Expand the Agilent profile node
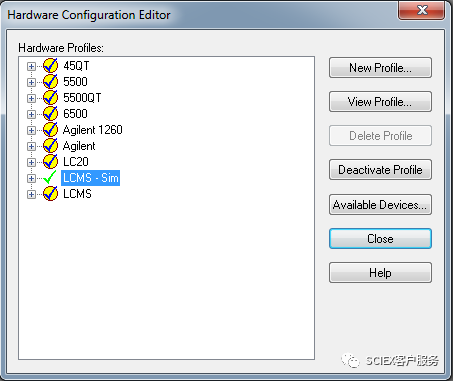453x381 pixels. point(31,146)
